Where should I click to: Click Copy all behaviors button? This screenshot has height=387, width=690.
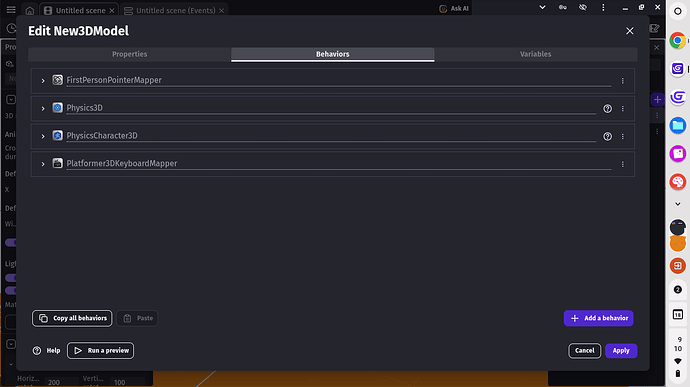pyautogui.click(x=72, y=318)
